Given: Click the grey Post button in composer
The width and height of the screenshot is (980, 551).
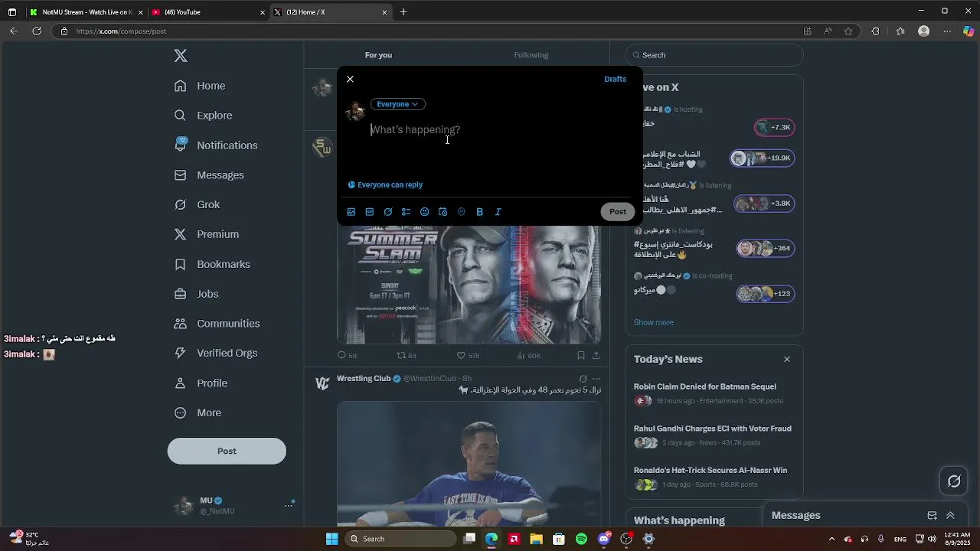Looking at the screenshot, I should point(618,212).
